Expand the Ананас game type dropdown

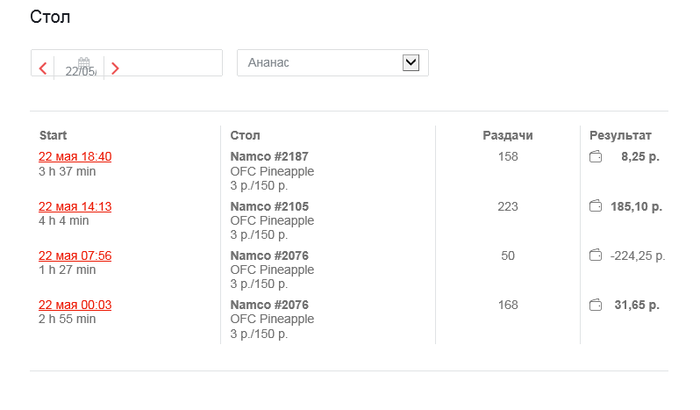point(410,63)
